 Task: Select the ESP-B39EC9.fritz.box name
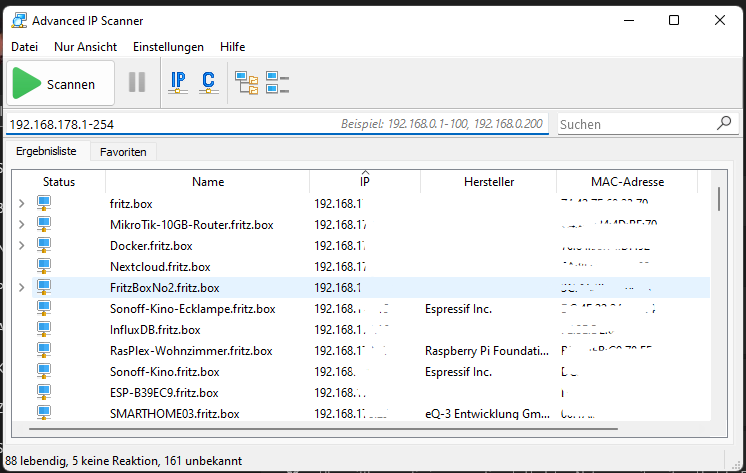coord(164,393)
